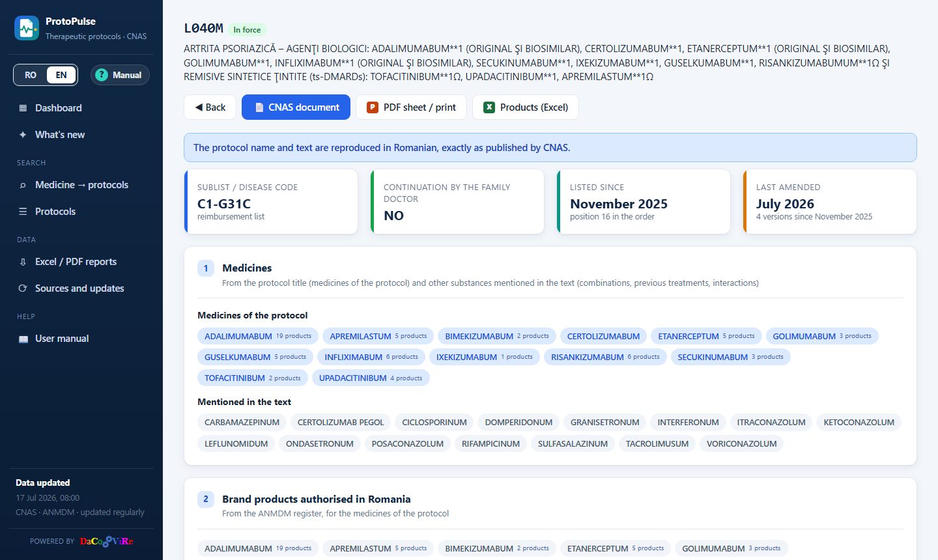The width and height of the screenshot is (938, 560).
Task: Click the Last amended July 2026 card
Action: (830, 202)
